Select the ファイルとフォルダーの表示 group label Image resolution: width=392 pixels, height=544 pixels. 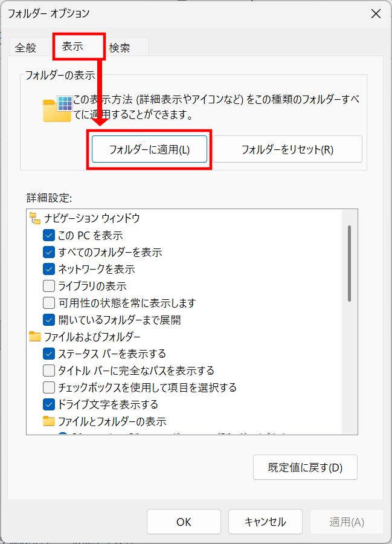(112, 421)
